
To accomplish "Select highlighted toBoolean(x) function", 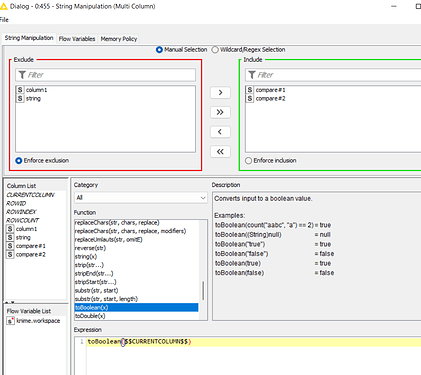I will click(x=136, y=307).
